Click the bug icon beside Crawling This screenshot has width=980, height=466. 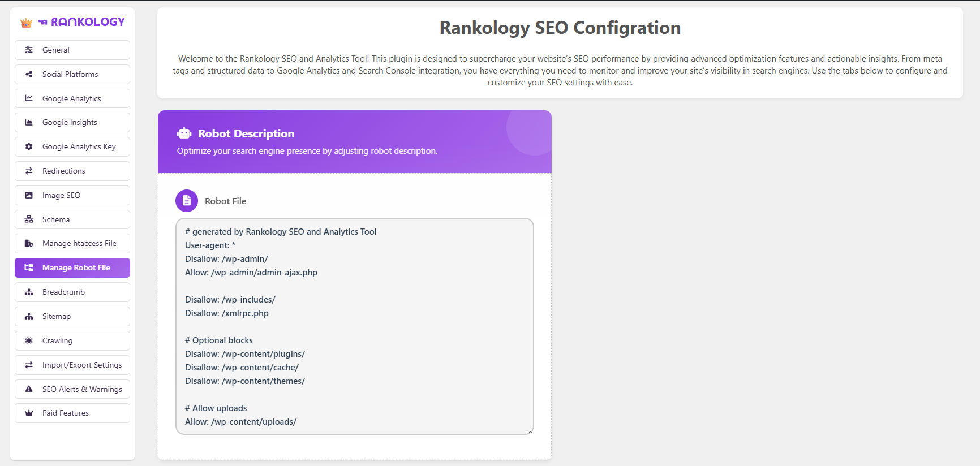tap(29, 340)
